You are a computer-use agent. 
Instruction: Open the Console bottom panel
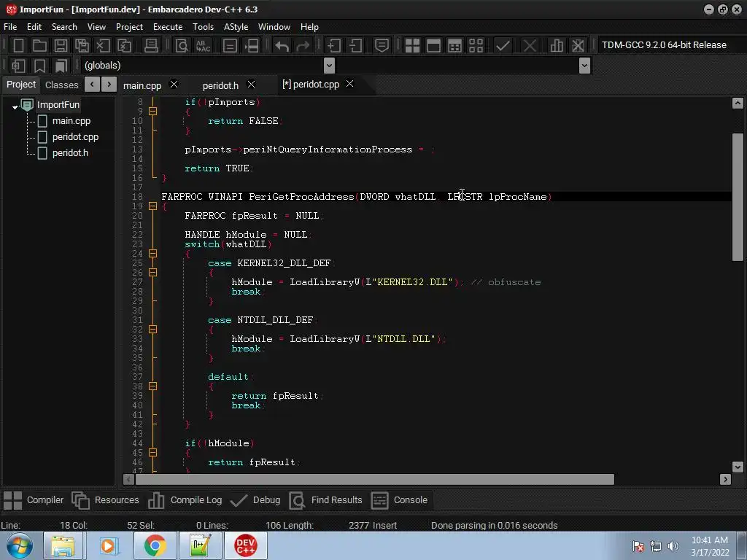[399, 500]
